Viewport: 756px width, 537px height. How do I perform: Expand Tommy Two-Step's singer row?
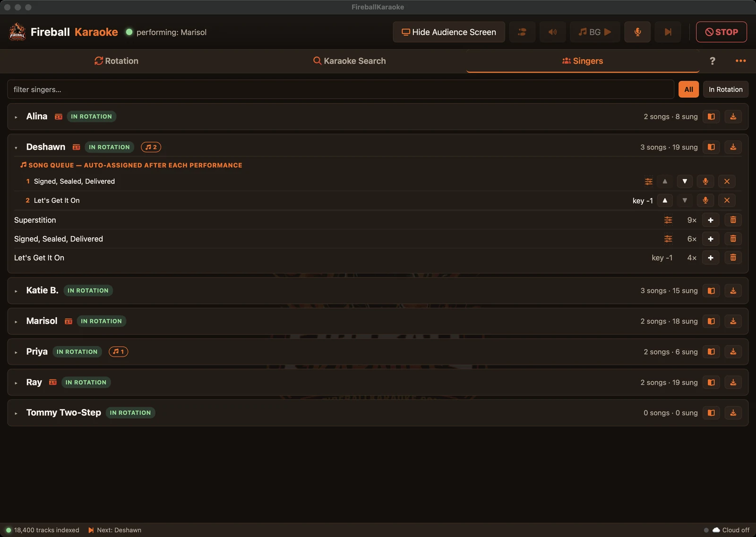(x=16, y=413)
